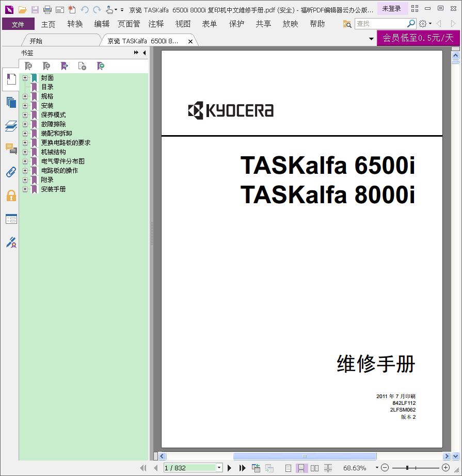Open the document tab list dropdown
The width and height of the screenshot is (462, 476).
372,39
